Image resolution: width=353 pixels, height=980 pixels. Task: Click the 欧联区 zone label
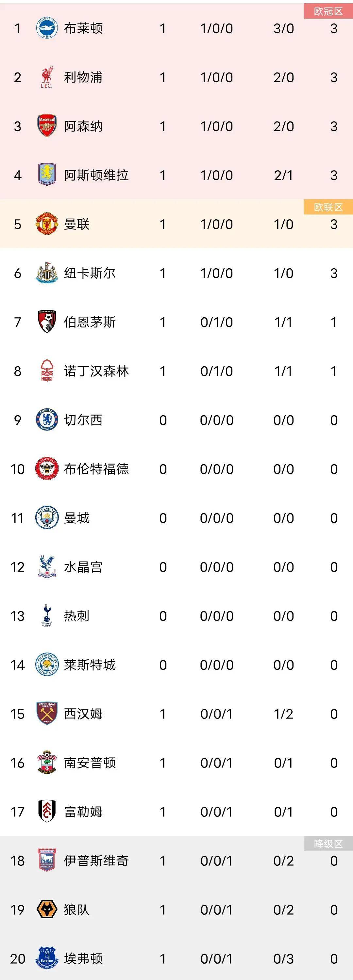[328, 207]
